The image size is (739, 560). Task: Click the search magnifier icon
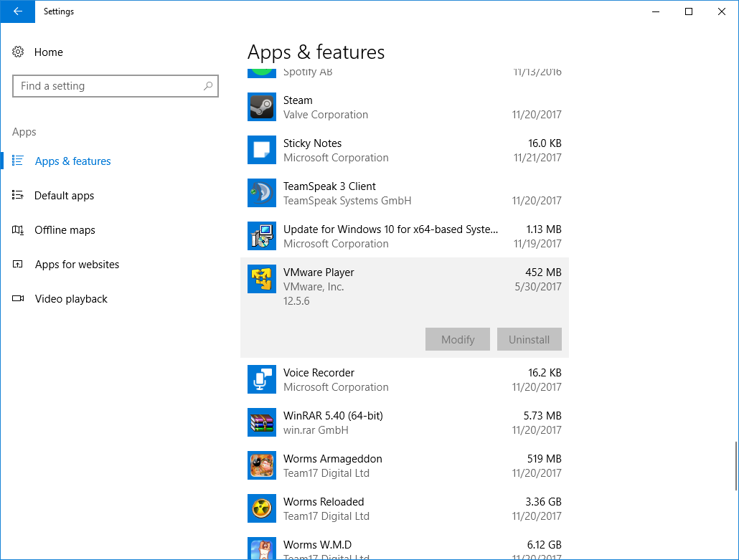point(208,86)
